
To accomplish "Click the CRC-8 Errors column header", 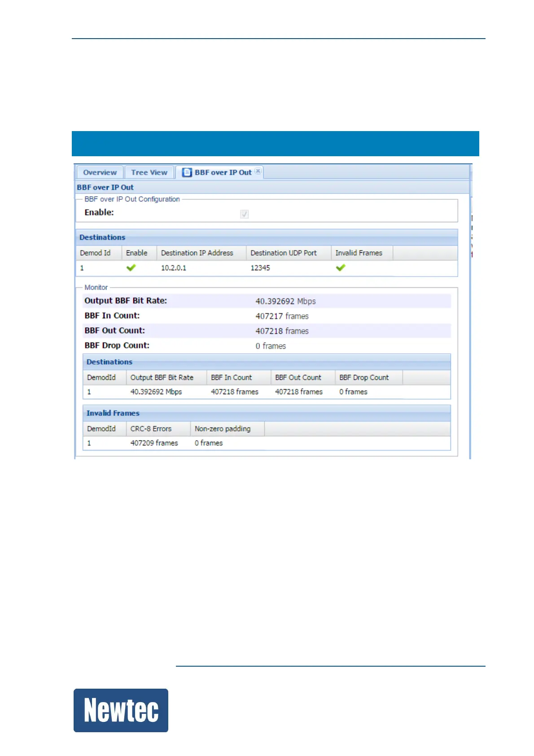I will coord(158,429).
